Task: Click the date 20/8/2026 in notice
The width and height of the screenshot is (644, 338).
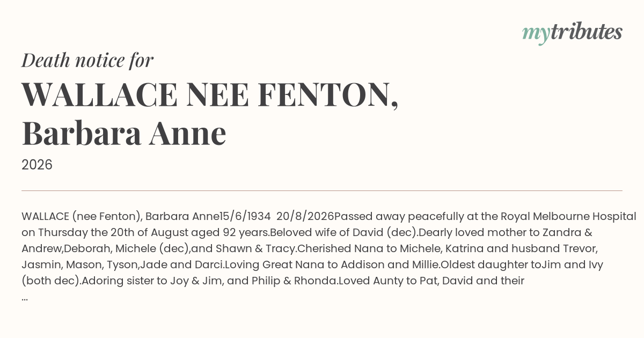Action: pos(305,217)
